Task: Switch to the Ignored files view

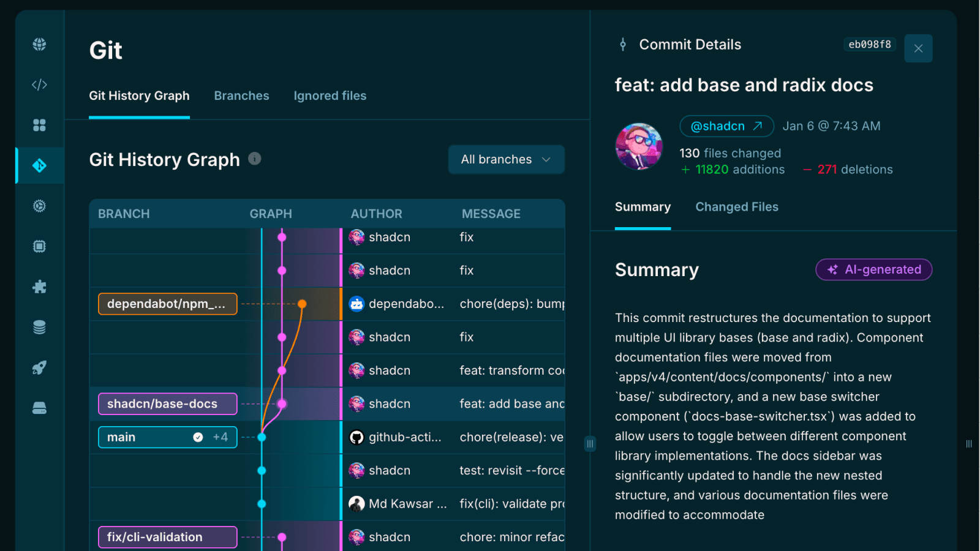Action: 330,96
